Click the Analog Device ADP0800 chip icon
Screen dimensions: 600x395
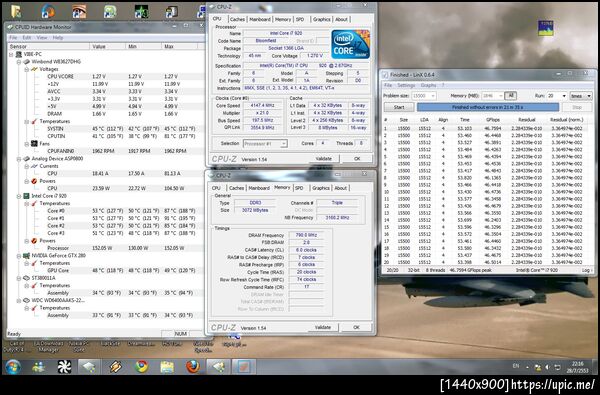click(x=26, y=158)
